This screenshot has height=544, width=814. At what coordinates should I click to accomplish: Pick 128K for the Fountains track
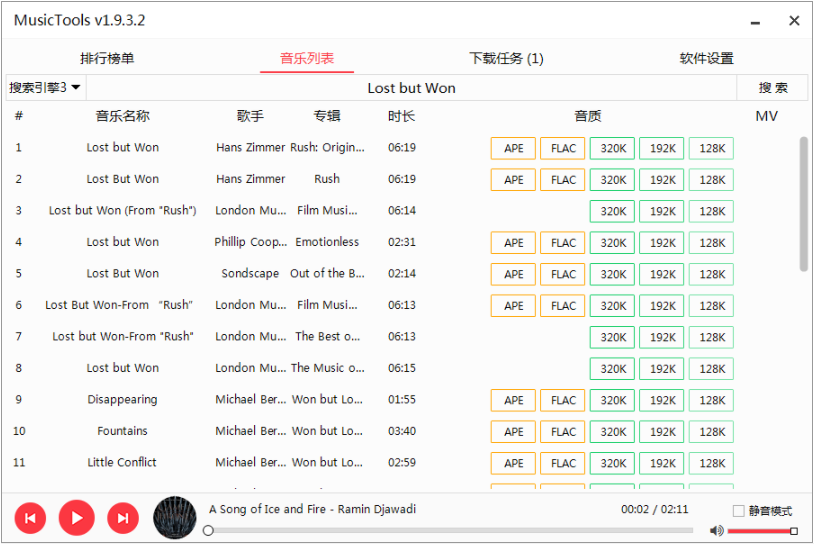(711, 432)
